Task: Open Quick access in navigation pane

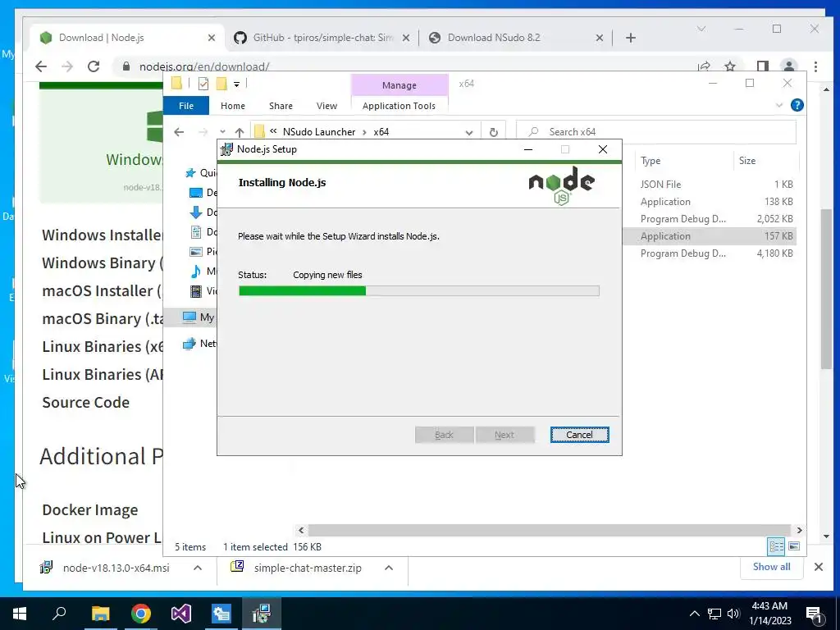Action: pyautogui.click(x=201, y=173)
